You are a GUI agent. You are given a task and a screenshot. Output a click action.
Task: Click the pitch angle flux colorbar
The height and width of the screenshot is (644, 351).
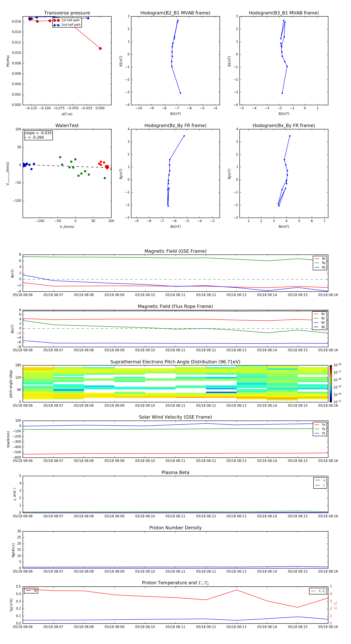[331, 384]
